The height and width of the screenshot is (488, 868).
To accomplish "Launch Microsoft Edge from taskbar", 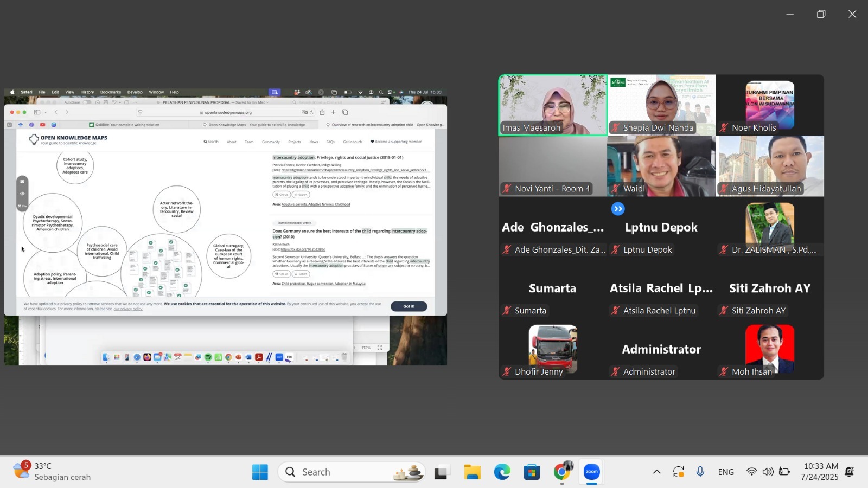I will 502,472.
